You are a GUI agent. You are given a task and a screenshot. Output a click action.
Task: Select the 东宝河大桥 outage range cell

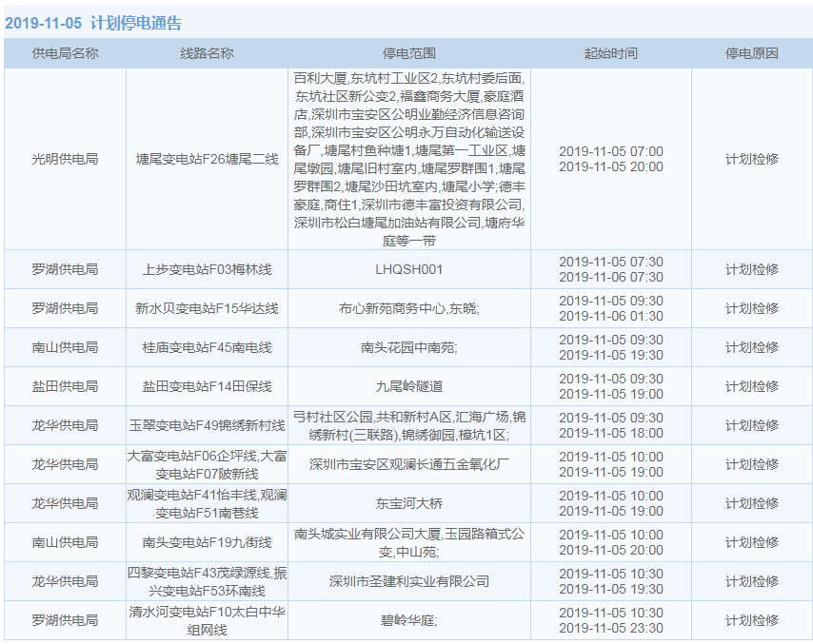tap(408, 503)
